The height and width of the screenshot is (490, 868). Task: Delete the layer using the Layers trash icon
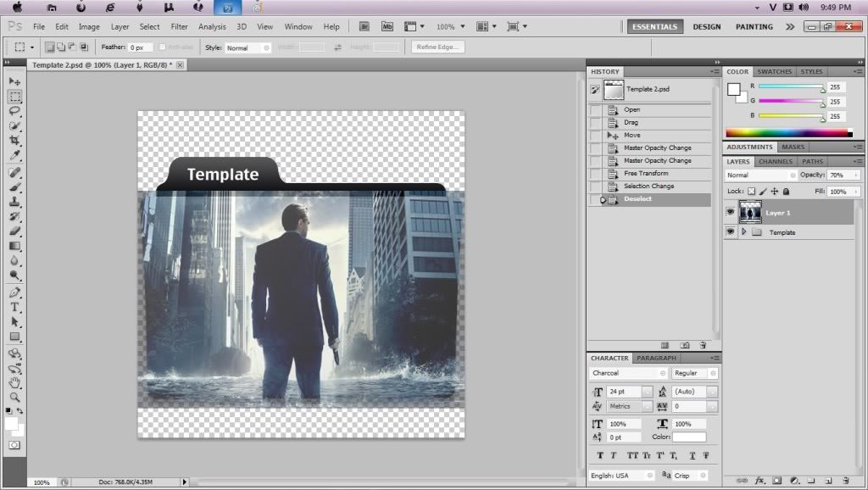[845, 480]
